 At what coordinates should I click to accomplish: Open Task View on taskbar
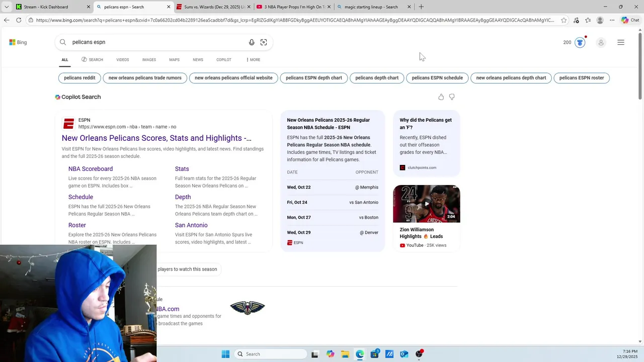(314, 354)
